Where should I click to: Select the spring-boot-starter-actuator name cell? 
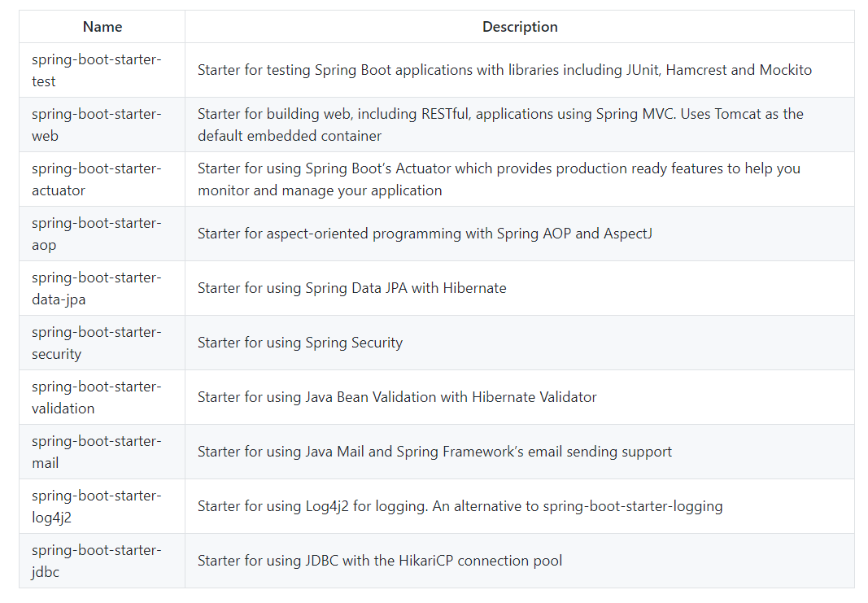tap(103, 179)
